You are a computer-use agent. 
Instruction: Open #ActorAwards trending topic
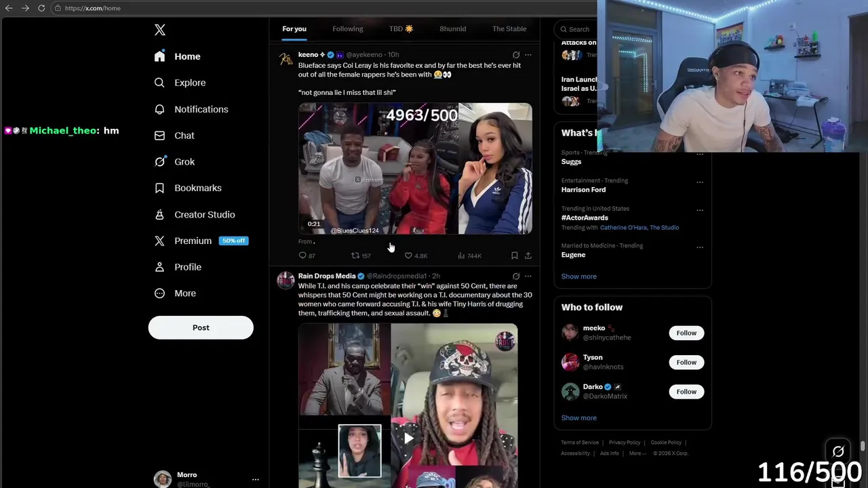click(x=585, y=218)
